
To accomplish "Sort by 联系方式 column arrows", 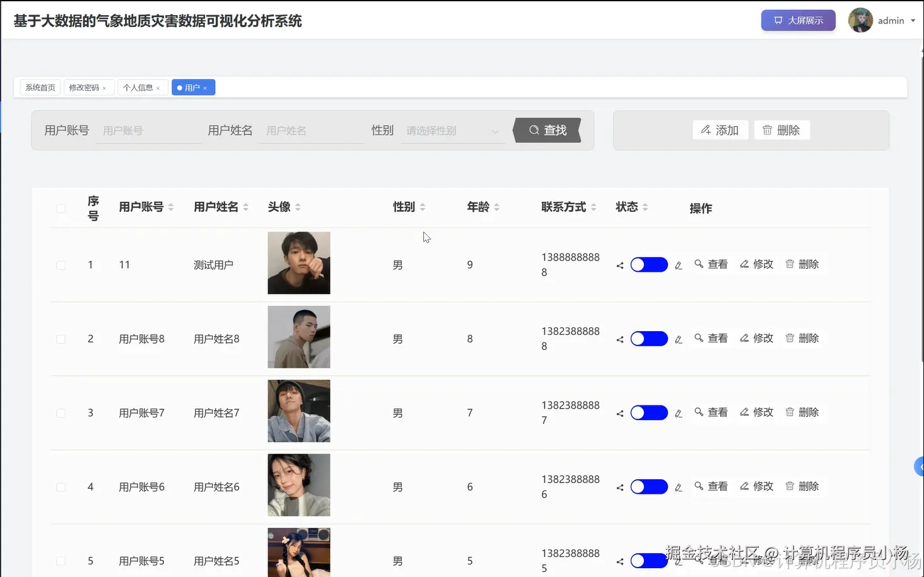I will [594, 207].
